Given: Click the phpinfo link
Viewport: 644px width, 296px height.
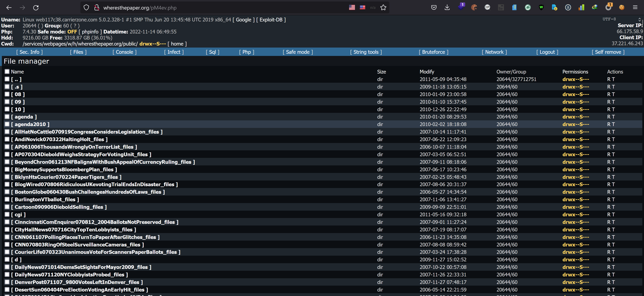Looking at the screenshot, I should pyautogui.click(x=90, y=32).
